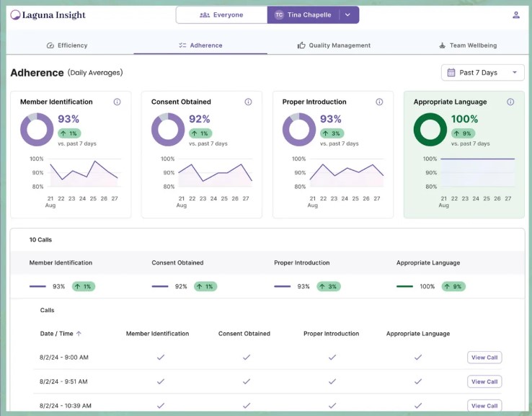The image size is (532, 416).
Task: Open info icon for Consent Obtained
Action: (248, 102)
